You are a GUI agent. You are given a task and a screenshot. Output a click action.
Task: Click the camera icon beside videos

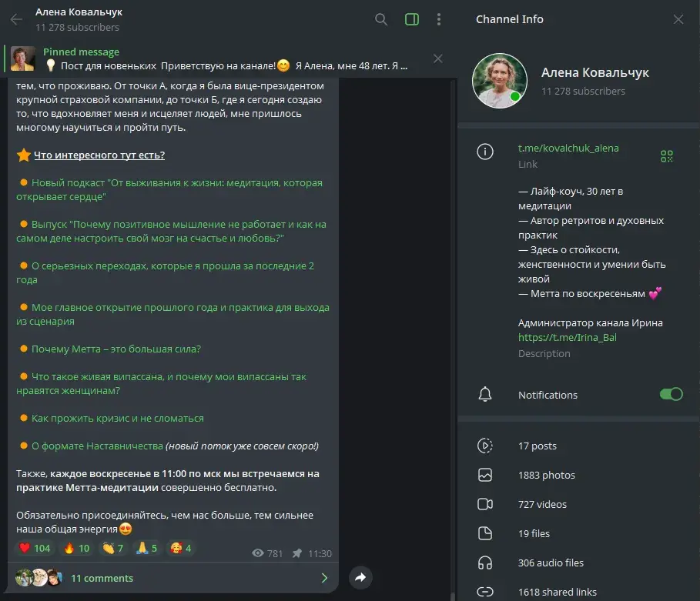click(x=485, y=504)
